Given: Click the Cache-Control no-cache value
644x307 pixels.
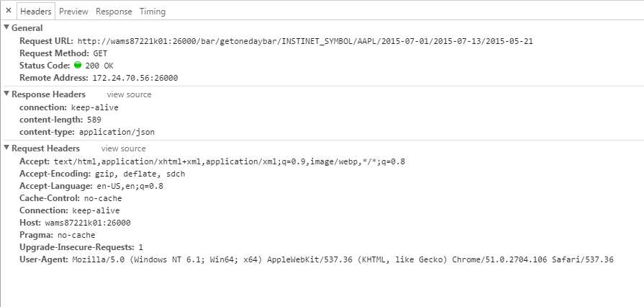Looking at the screenshot, I should coord(103,198).
